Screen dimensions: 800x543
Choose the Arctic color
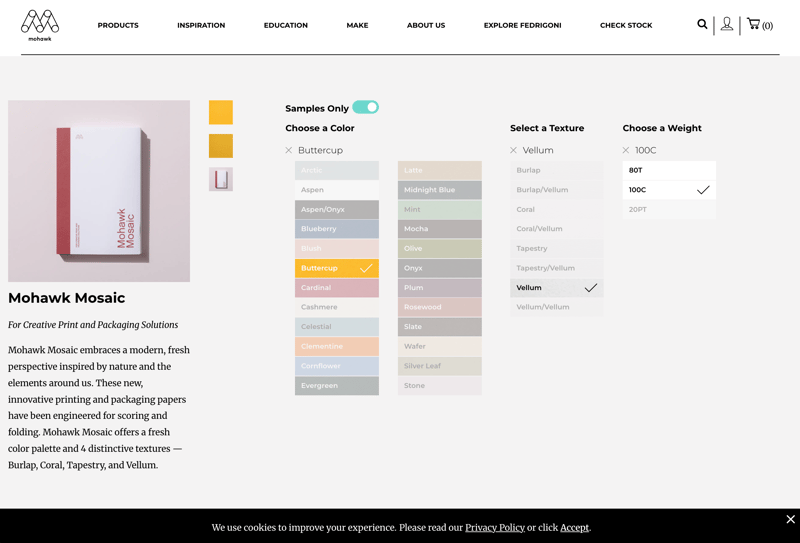[x=337, y=170]
